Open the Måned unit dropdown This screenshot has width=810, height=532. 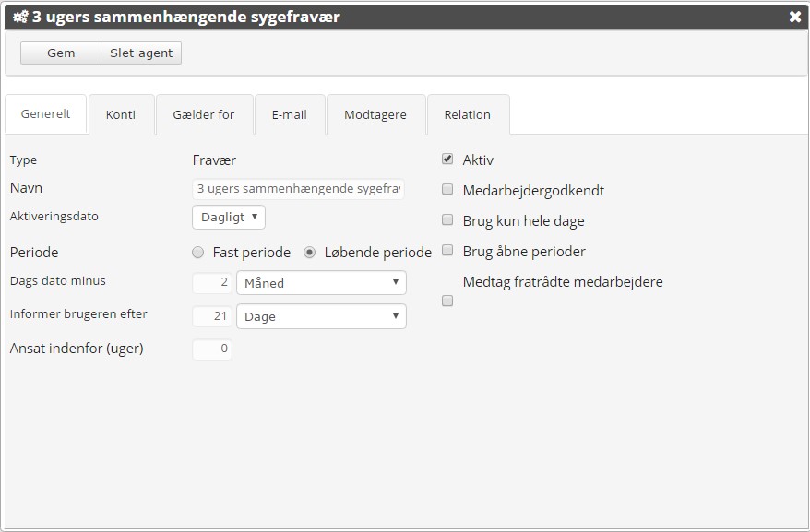click(x=321, y=283)
